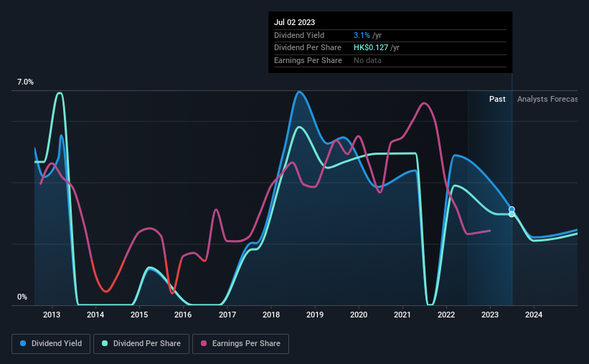Viewport: 589px width, 364px height.
Task: Select the 2013 year label on axis
Action: 52,315
